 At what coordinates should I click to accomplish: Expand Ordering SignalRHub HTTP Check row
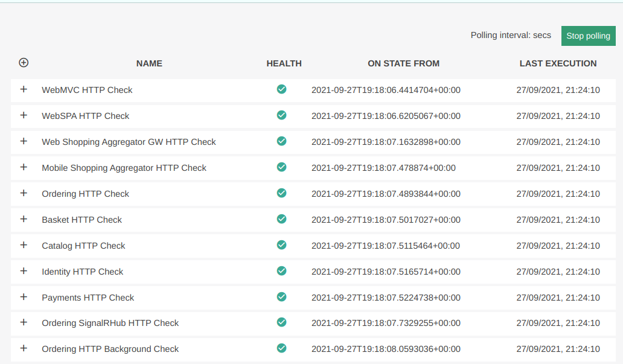click(x=24, y=322)
